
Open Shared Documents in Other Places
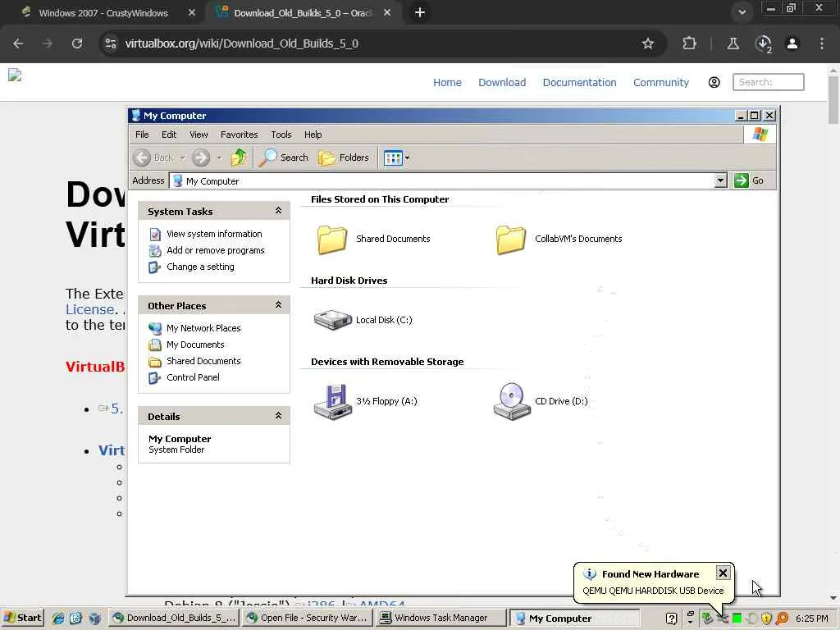click(203, 361)
